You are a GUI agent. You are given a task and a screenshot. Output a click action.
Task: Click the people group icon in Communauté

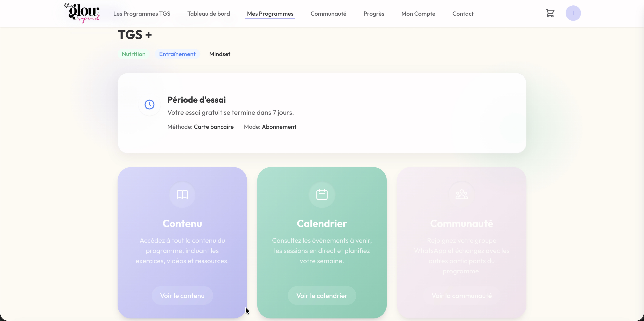click(461, 194)
